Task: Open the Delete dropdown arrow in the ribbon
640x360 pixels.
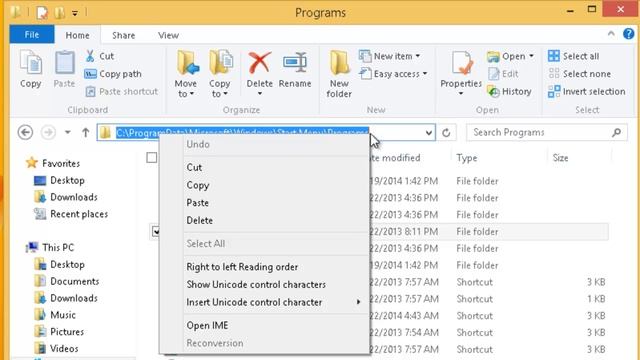Action: [260, 94]
